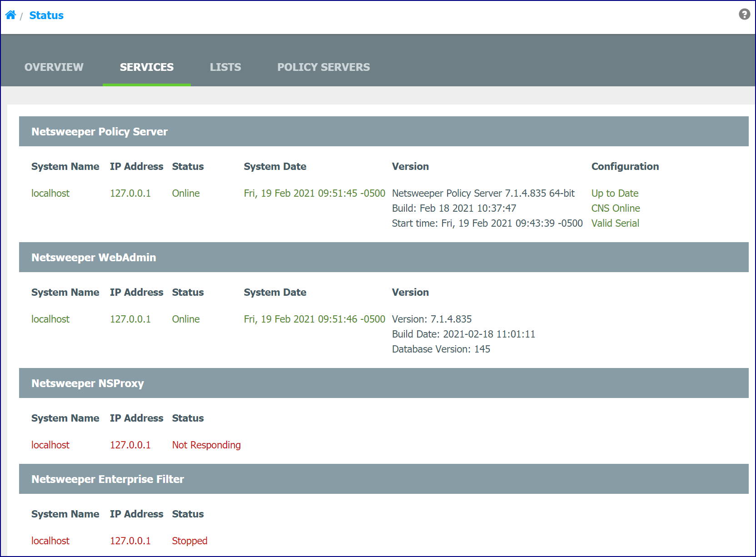Click the Build Date: 2021-02-18 11:01:11 line
The image size is (756, 557).
click(463, 334)
